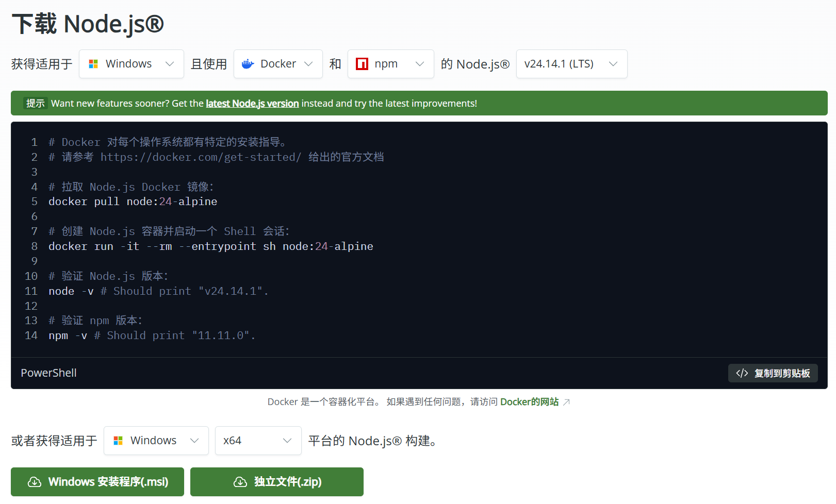Click comment '# 创建 Node.js 容器并启动一个 Shell 会话:'

point(169,231)
